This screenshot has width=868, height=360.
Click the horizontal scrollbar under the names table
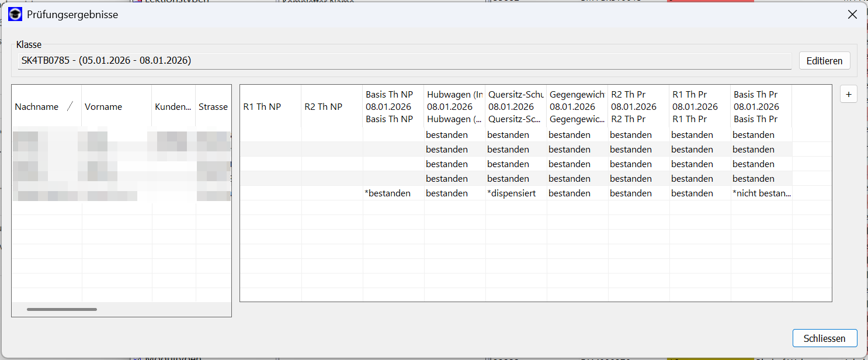pyautogui.click(x=62, y=309)
